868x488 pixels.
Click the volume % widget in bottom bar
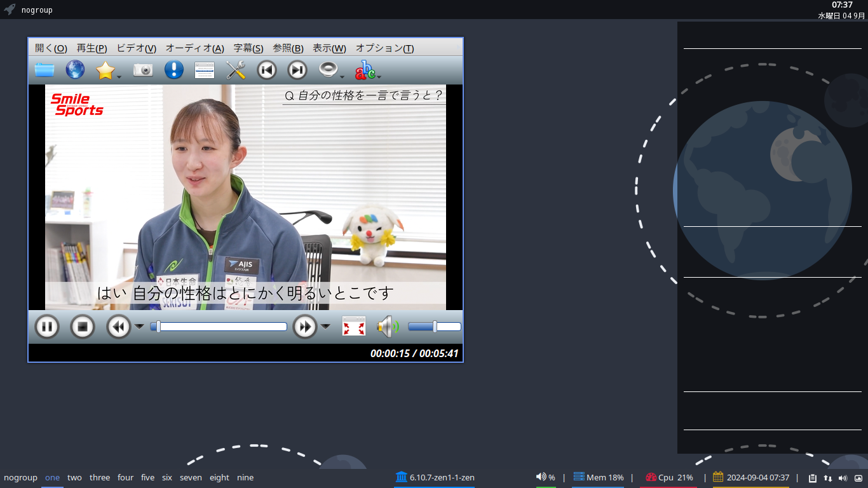[545, 477]
